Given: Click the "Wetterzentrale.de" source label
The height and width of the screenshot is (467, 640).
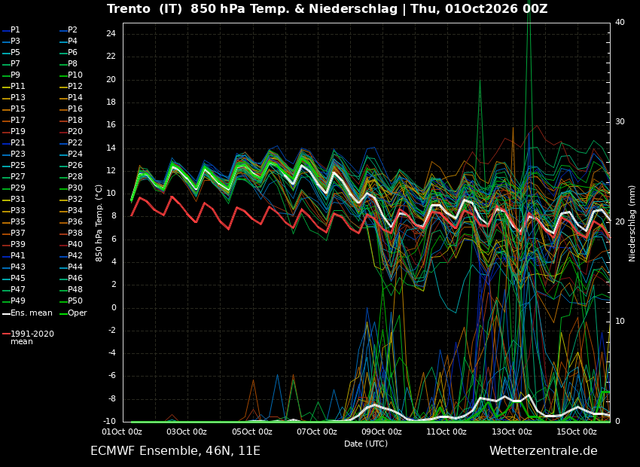Looking at the screenshot, I should coord(543,451).
